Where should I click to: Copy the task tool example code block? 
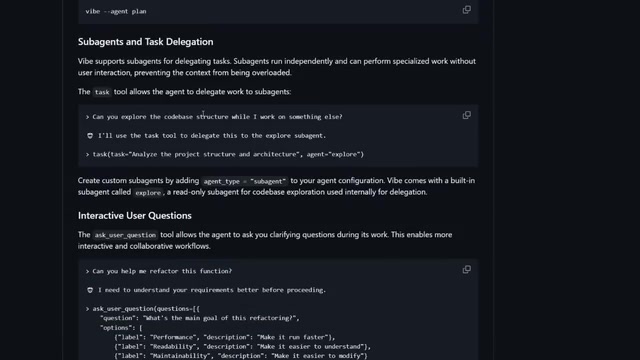(x=467, y=116)
